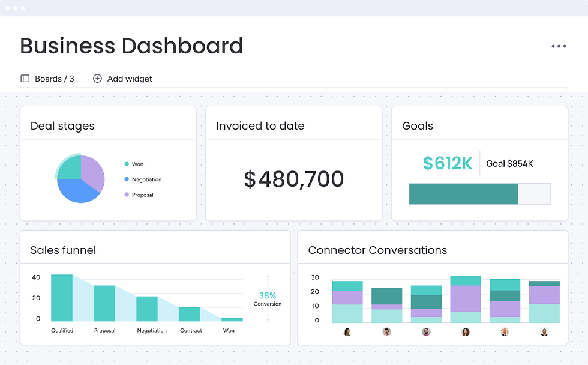Open the dashboard options three-dot menu
Viewport: 588px width, 365px height.
(559, 46)
